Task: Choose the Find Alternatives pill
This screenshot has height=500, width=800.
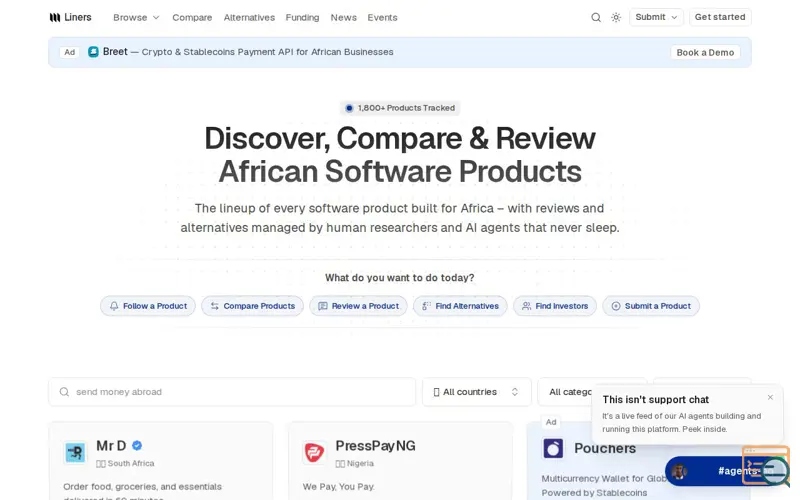Action: tap(460, 306)
